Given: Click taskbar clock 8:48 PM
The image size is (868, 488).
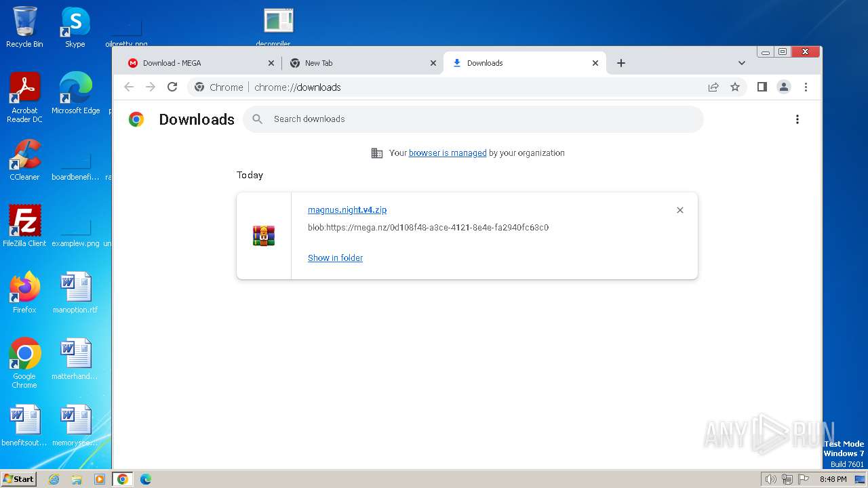Looking at the screenshot, I should (x=833, y=479).
